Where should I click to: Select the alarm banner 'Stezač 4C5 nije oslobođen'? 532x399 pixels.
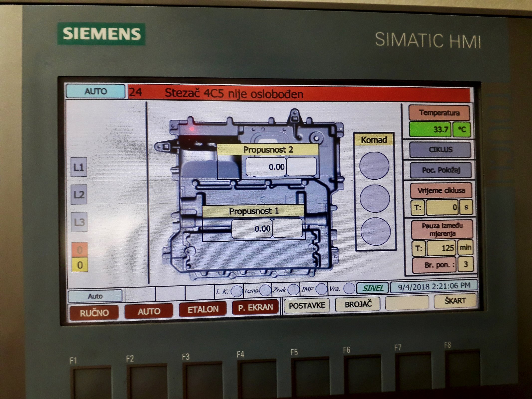click(299, 93)
